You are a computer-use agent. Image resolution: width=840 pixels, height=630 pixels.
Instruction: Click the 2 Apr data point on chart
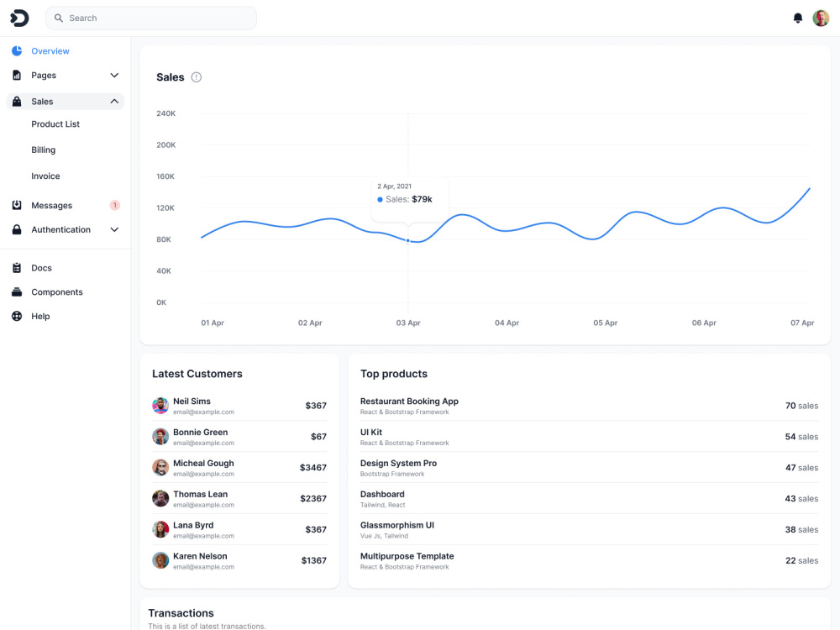[x=408, y=240]
